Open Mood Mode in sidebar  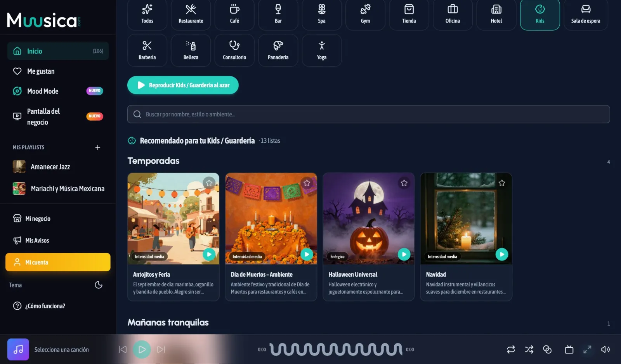[58, 91]
